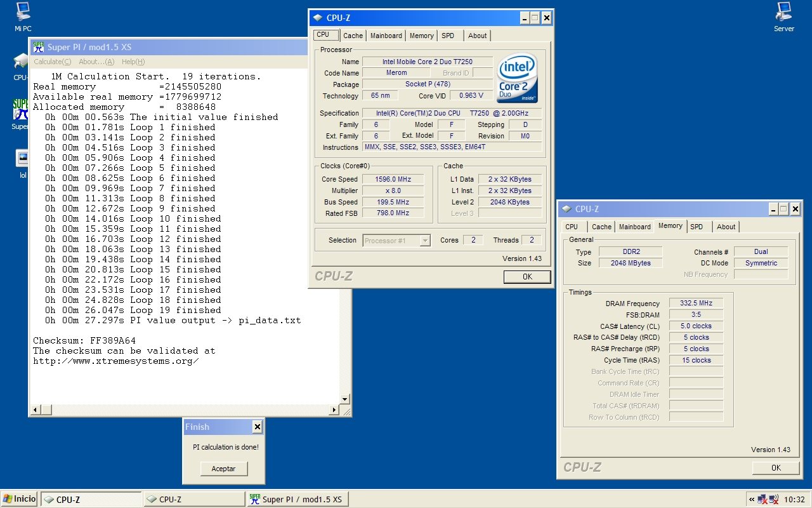
Task: Click the taskbar clock showing 10:32
Action: [x=794, y=500]
